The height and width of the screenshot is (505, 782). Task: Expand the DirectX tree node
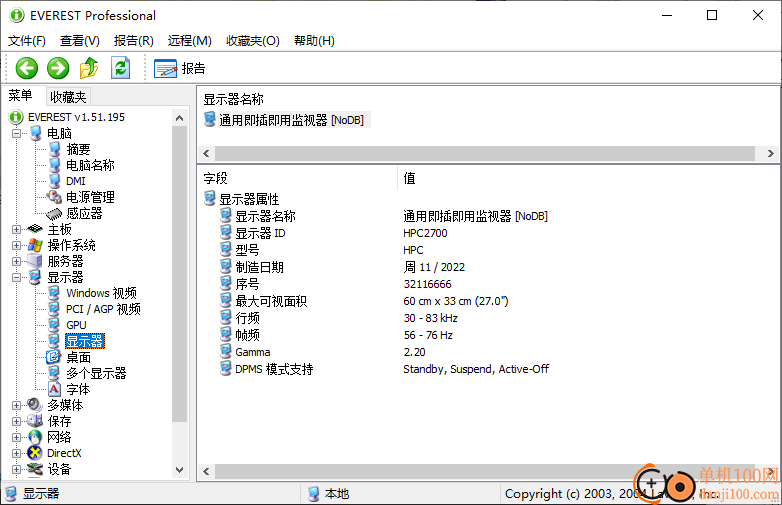click(16, 453)
